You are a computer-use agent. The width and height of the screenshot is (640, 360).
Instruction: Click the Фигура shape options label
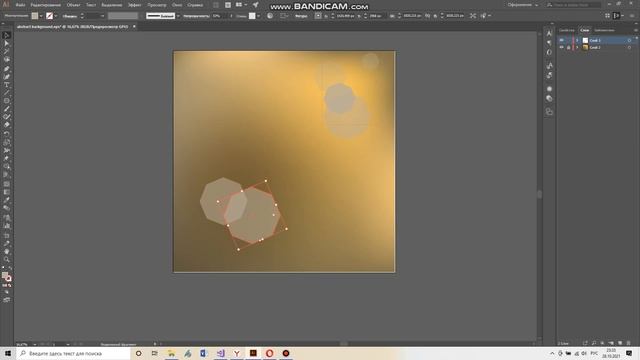tap(301, 16)
